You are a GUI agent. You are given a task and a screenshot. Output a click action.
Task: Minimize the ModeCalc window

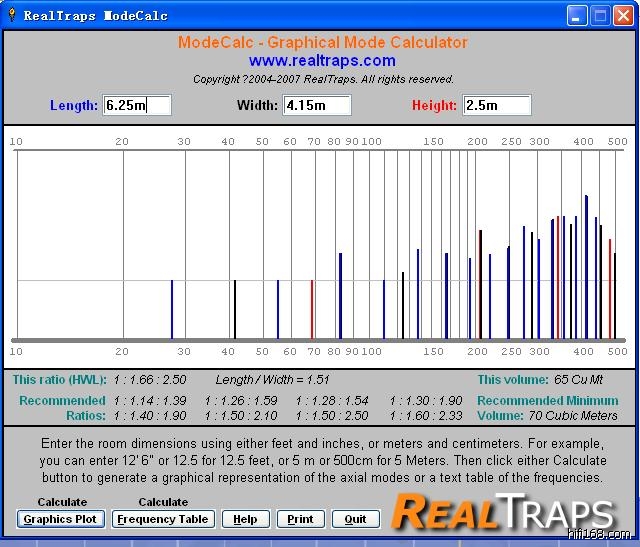point(577,15)
